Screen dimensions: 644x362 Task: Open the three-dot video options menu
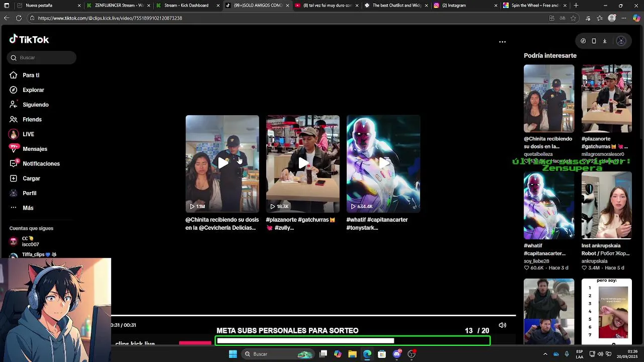pos(502,42)
